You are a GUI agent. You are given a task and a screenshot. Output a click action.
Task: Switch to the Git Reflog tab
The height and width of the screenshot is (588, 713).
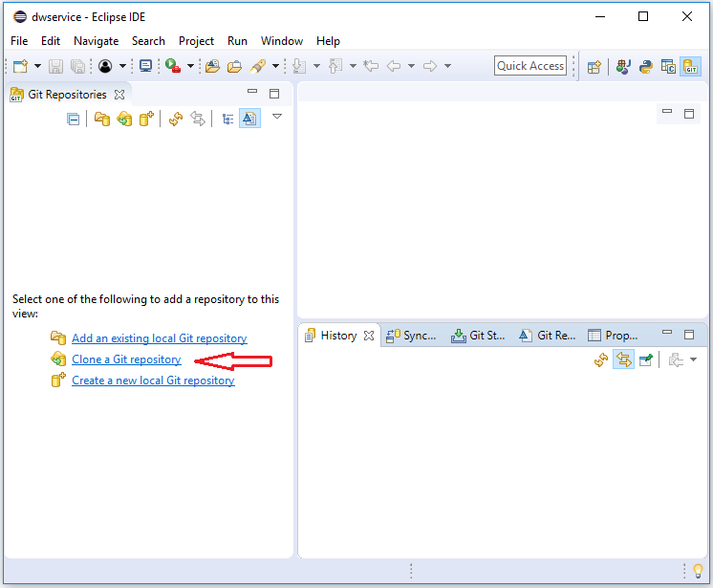pyautogui.click(x=547, y=336)
